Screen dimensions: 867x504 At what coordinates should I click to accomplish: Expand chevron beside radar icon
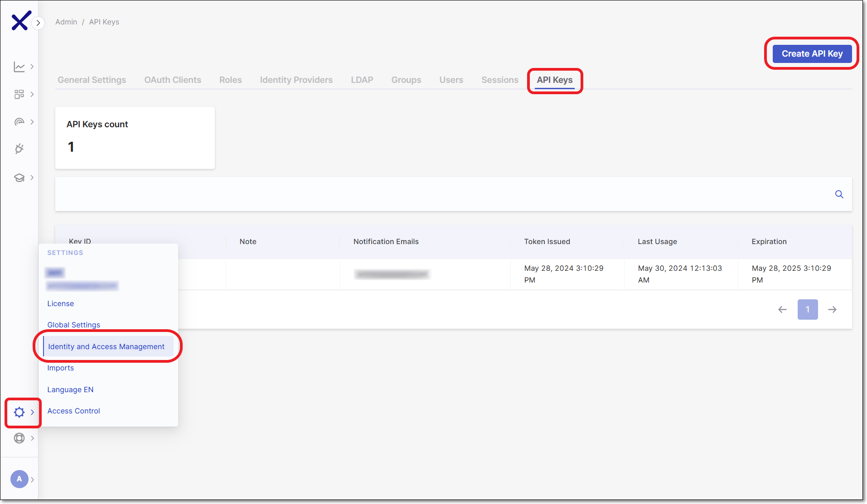[32, 122]
